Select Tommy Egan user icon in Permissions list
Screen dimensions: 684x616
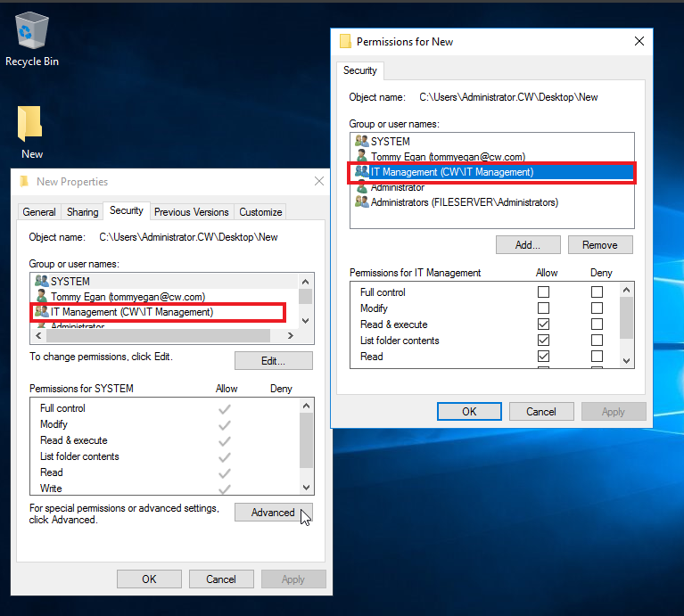(x=361, y=157)
